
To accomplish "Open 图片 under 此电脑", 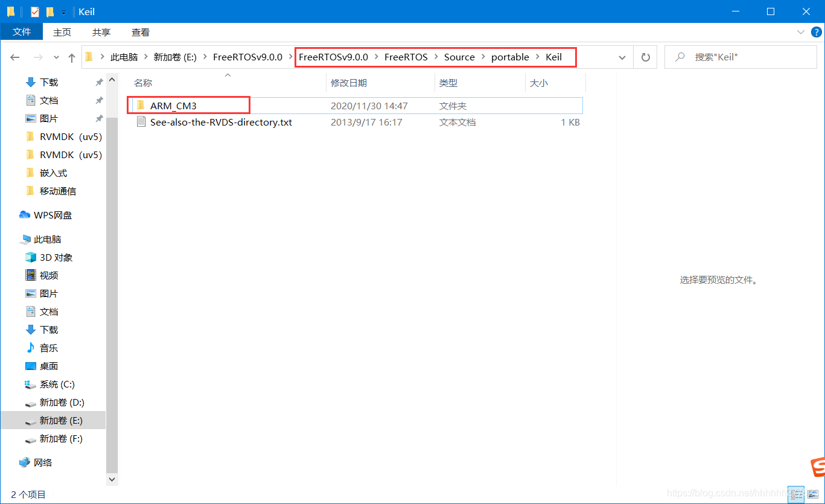I will click(x=49, y=293).
